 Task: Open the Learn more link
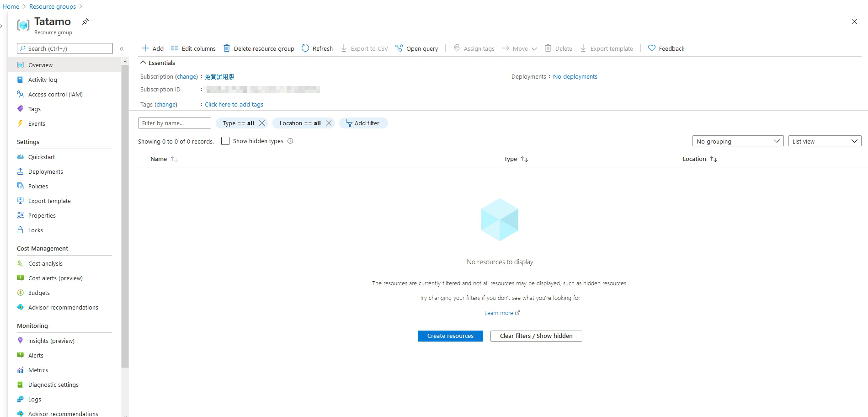coord(502,313)
